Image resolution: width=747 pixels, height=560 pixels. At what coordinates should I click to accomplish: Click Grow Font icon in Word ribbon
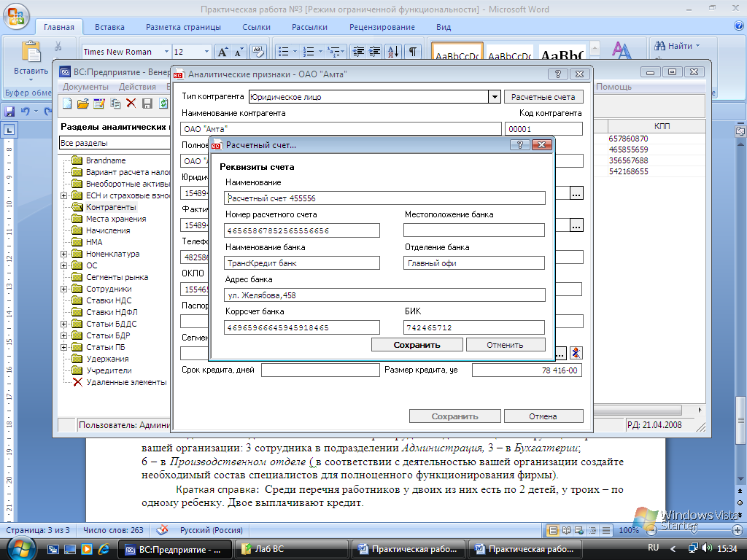[x=222, y=52]
